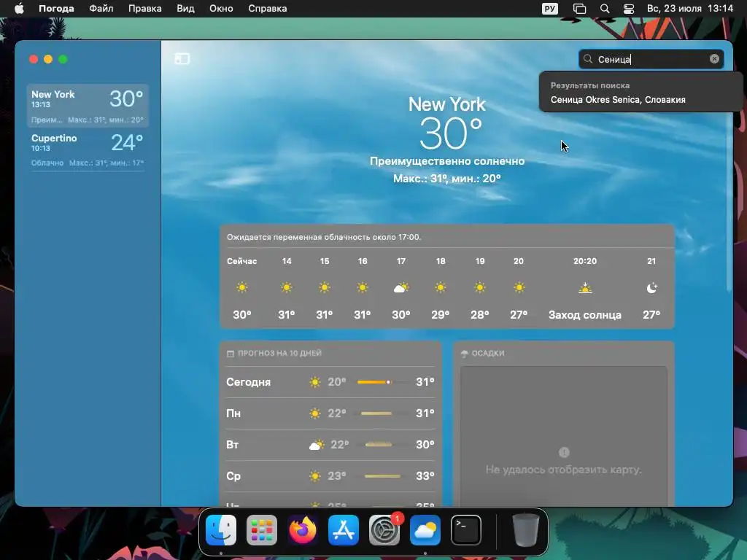Click the sun icon for hour 20
This screenshot has width=747, height=560.
tap(519, 287)
